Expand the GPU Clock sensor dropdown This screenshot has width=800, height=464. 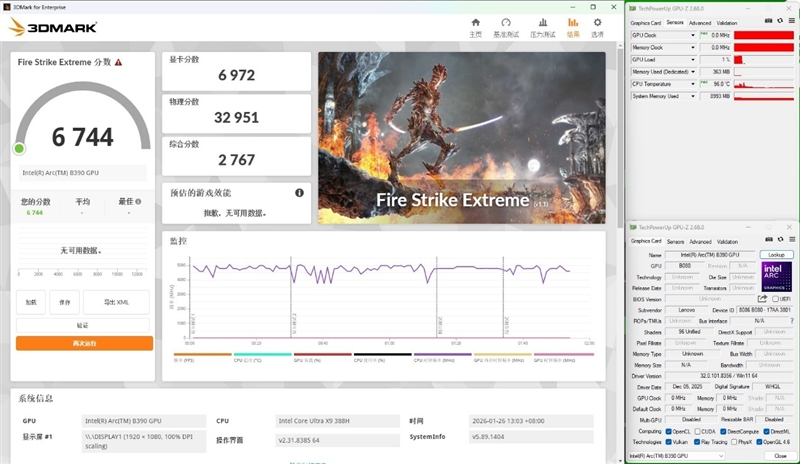point(694,35)
